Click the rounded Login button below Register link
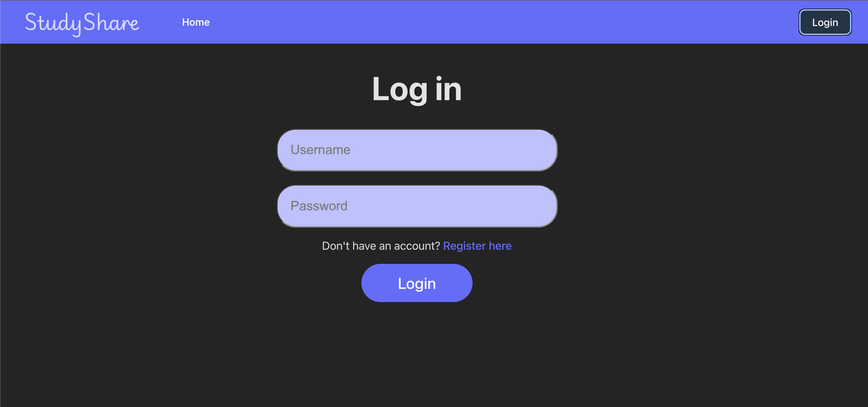The width and height of the screenshot is (868, 407). pos(417,283)
